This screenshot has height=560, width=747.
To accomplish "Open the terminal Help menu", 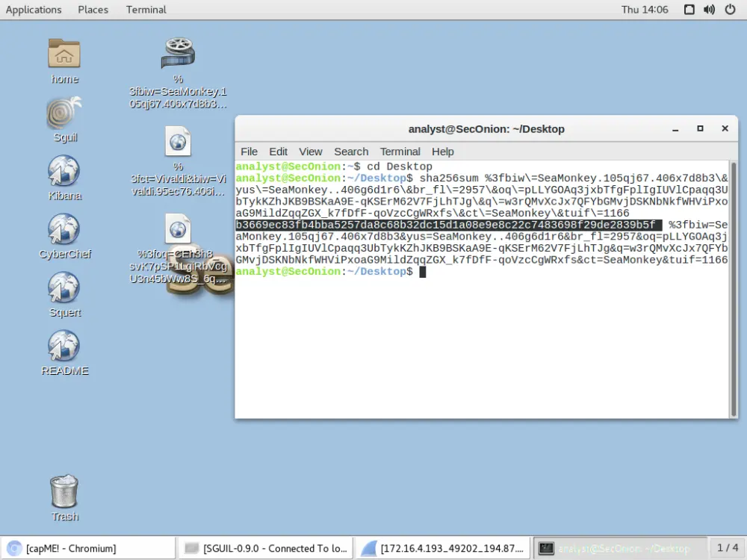I will coord(442,152).
